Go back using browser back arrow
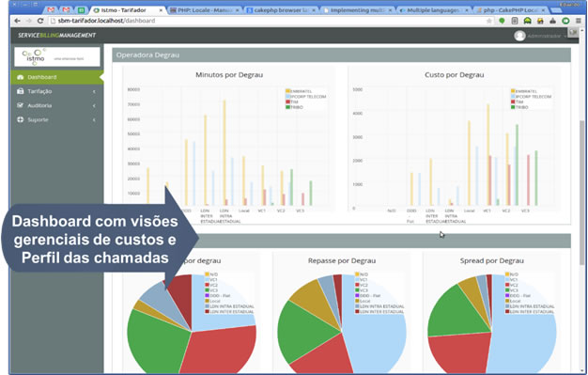Image resolution: width=588 pixels, height=375 pixels. [x=17, y=21]
